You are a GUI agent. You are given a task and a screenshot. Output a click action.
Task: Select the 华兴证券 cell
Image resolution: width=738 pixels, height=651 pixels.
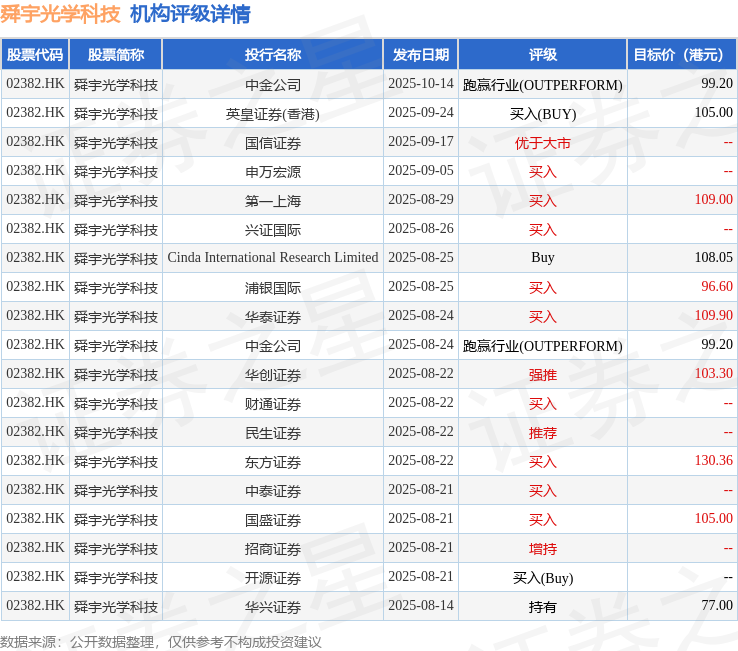pos(273,607)
